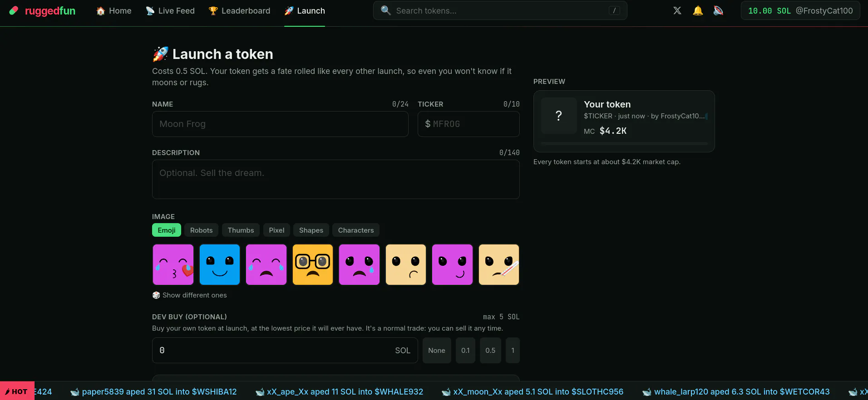Click the question mark preview image
Screen dimensions: 868x400
(x=559, y=116)
